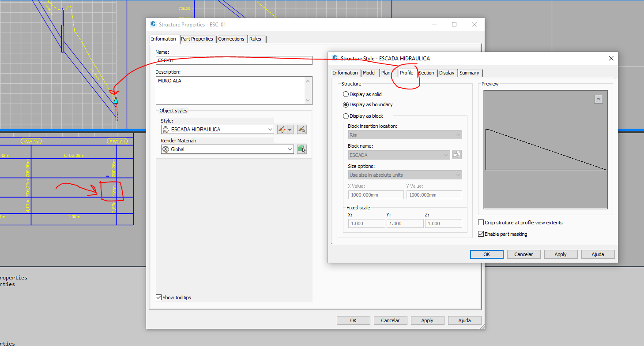Click Ajuda in Structure Properties dialog

click(x=464, y=320)
